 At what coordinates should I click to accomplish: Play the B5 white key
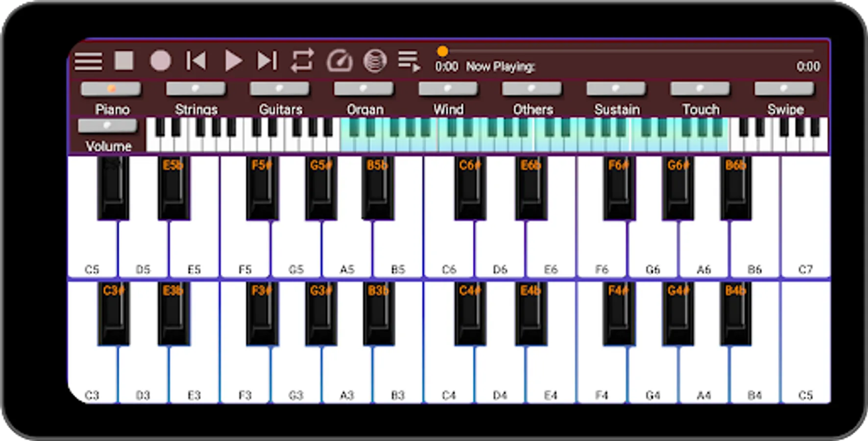coord(398,250)
